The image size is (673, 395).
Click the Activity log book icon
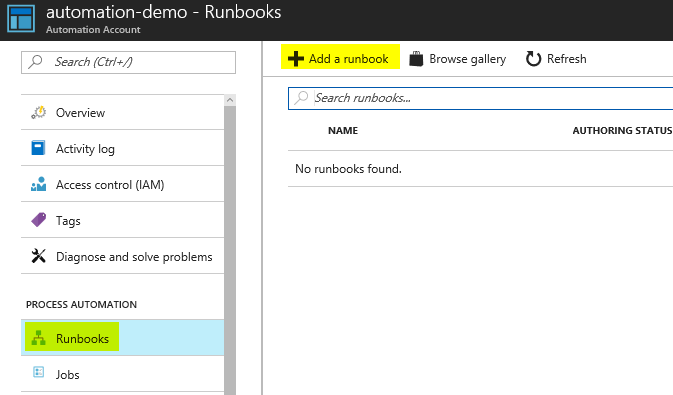pyautogui.click(x=38, y=148)
